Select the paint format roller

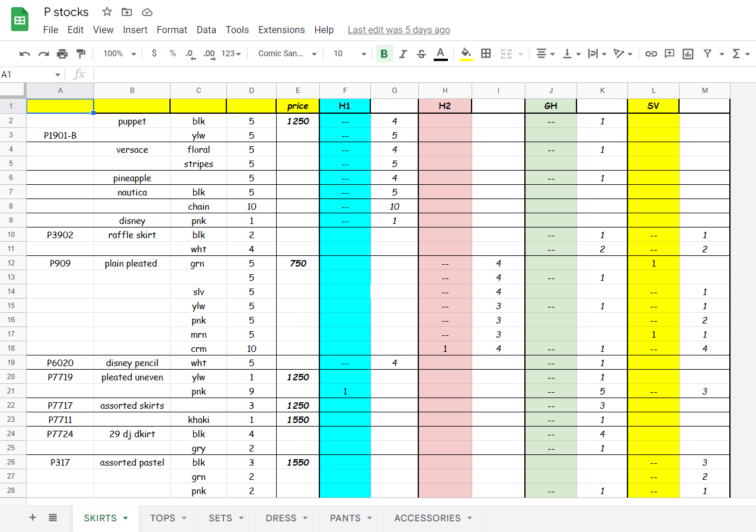81,54
